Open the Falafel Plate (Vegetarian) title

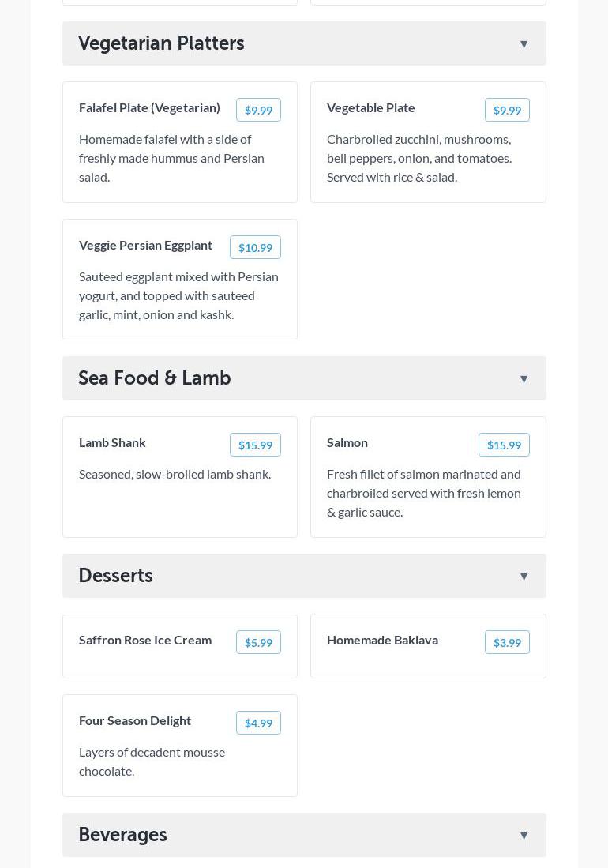(149, 108)
